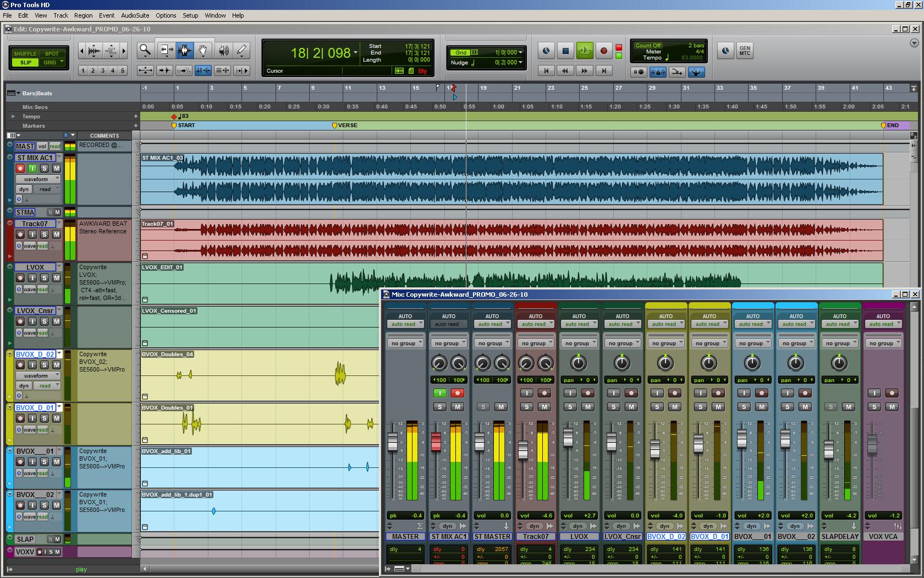Select the Zoomer magnifying glass tool
The image size is (924, 578).
click(145, 51)
